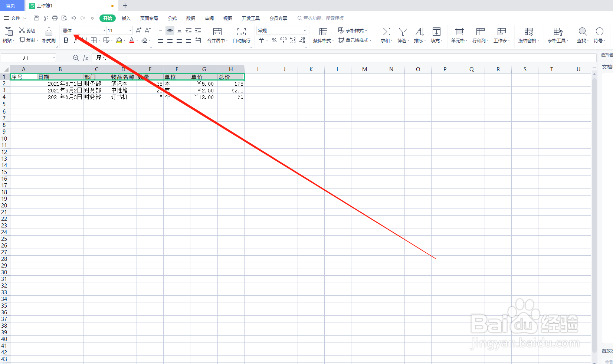This screenshot has width=613, height=364.
Task: Click the Copy (复制) icon
Action: (x=22, y=40)
